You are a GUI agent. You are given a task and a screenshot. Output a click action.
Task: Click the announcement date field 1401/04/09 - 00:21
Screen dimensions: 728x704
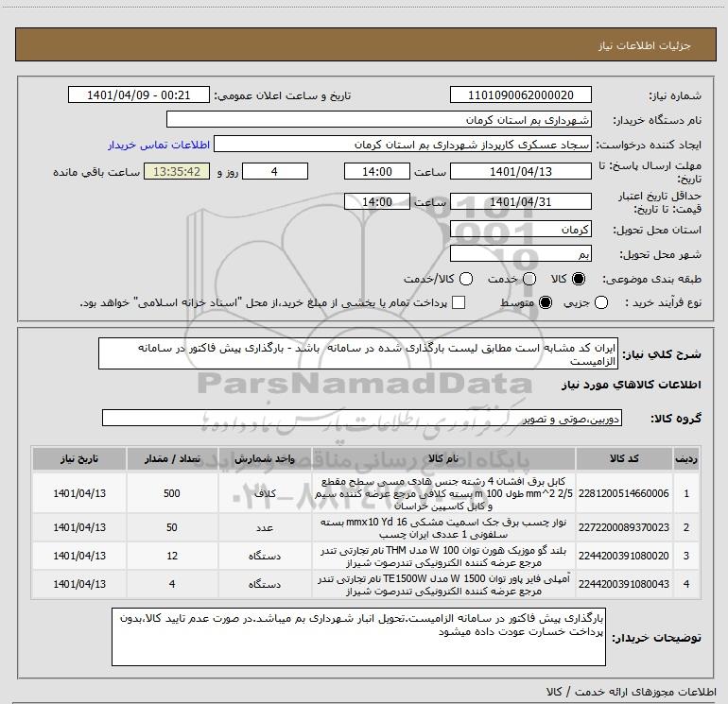pyautogui.click(x=139, y=95)
